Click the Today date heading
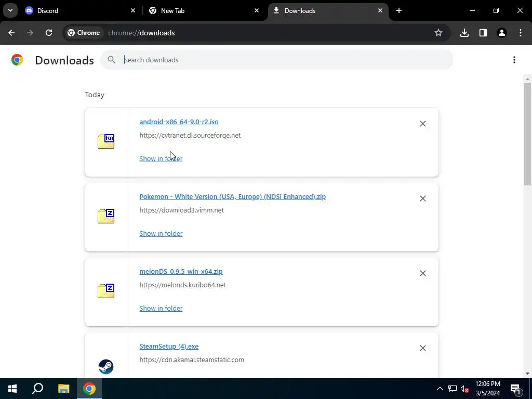The image size is (532, 399). point(95,95)
